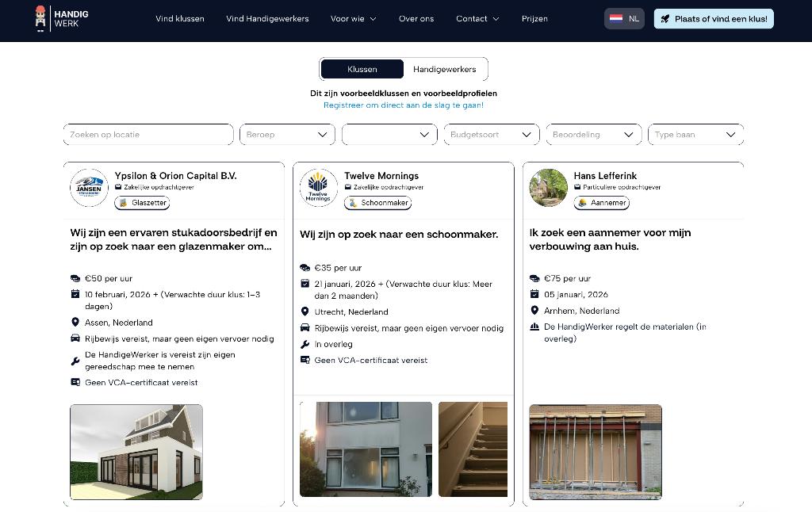Click the VCA-certificaat badge icon in Hans Lefferink's card
Screen dimensions: 812x512
coord(535,327)
